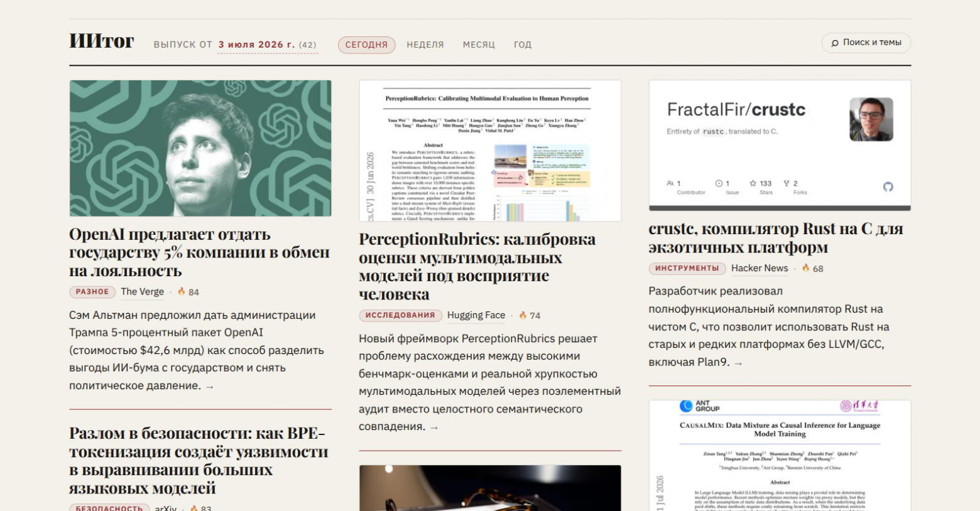Open the ИИтог site logo
Image resolution: width=980 pixels, height=511 pixels.
[101, 41]
